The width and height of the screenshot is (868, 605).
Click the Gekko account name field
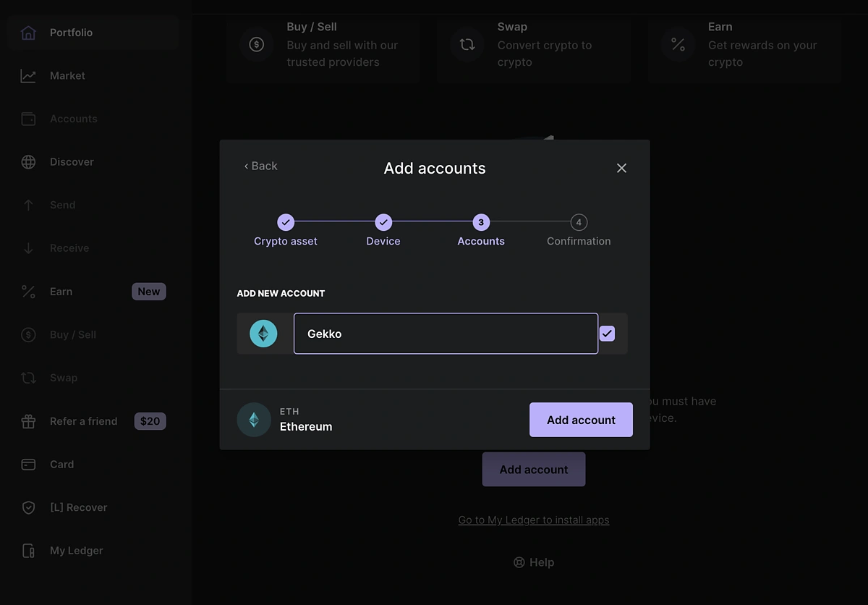446,334
